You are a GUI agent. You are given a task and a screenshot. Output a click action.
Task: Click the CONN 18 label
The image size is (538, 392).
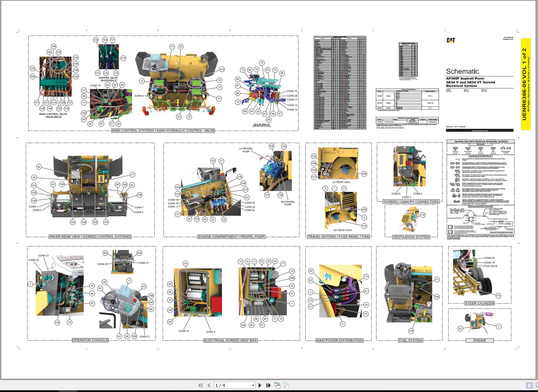[x=292, y=91]
